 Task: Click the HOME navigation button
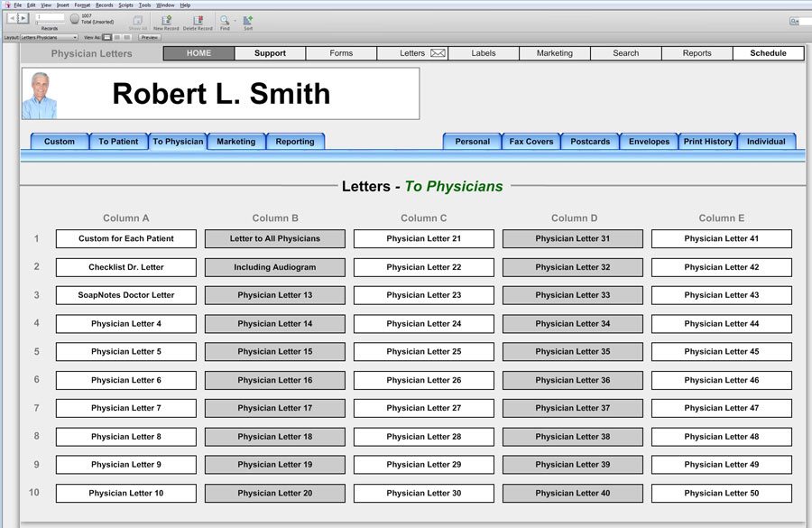(x=198, y=53)
